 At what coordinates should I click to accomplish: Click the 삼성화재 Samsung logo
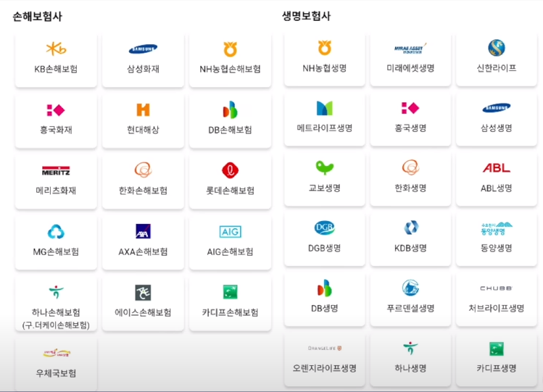(143, 49)
